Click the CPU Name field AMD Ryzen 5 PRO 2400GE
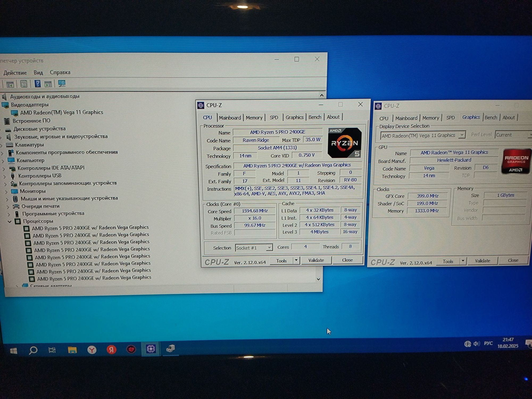 point(277,132)
